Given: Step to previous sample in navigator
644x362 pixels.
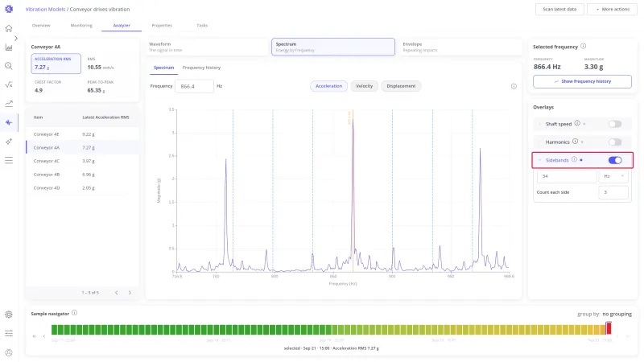Looking at the screenshot, I should [44, 336].
